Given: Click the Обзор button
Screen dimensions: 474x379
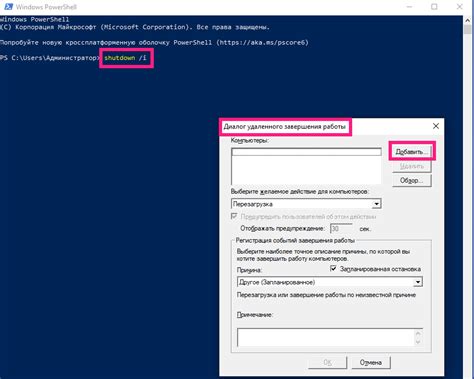Looking at the screenshot, I should point(412,180).
